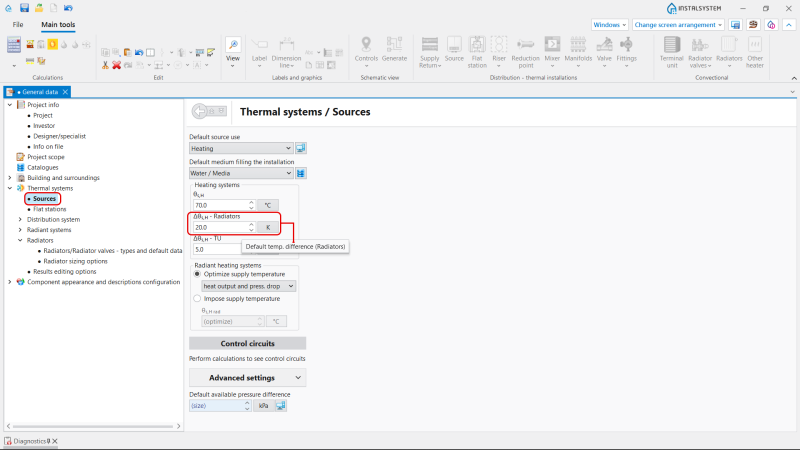Open the File menu tab
The height and width of the screenshot is (450, 800).
click(x=18, y=24)
